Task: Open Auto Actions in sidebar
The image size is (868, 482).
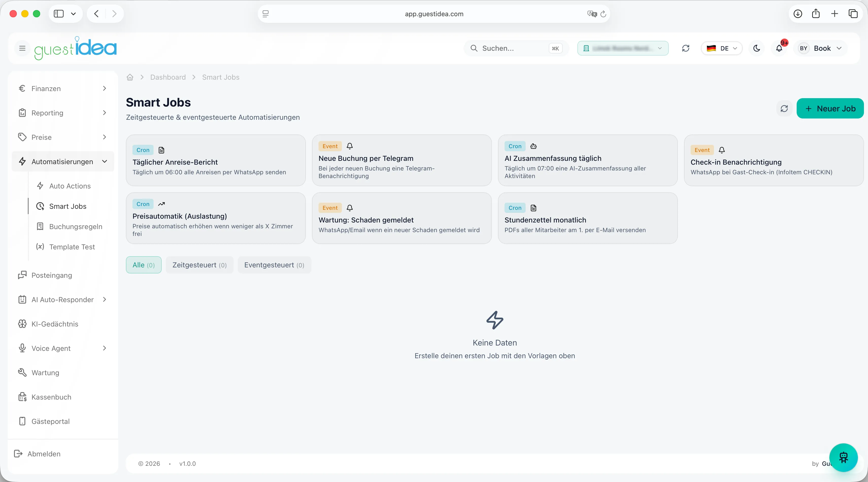Action: 70,186
